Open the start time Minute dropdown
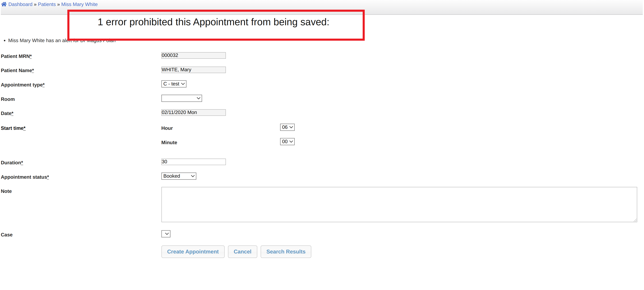The width and height of the screenshot is (644, 290). 287,142
